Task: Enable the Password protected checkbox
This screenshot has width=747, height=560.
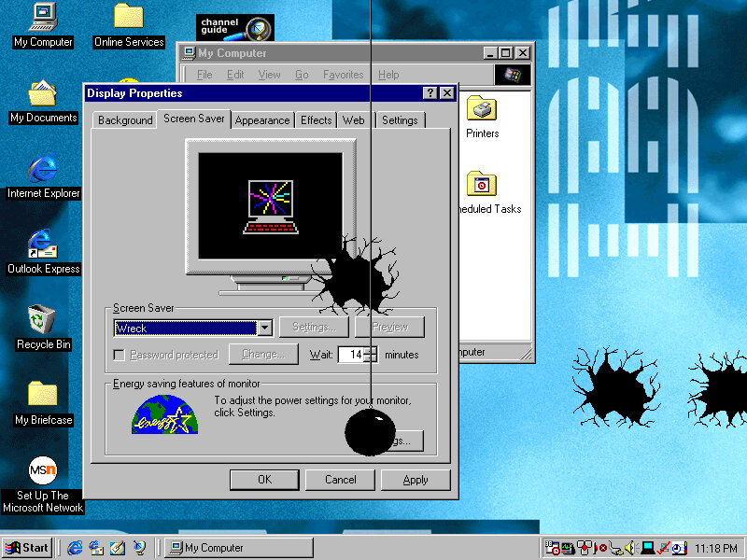Action: point(119,355)
